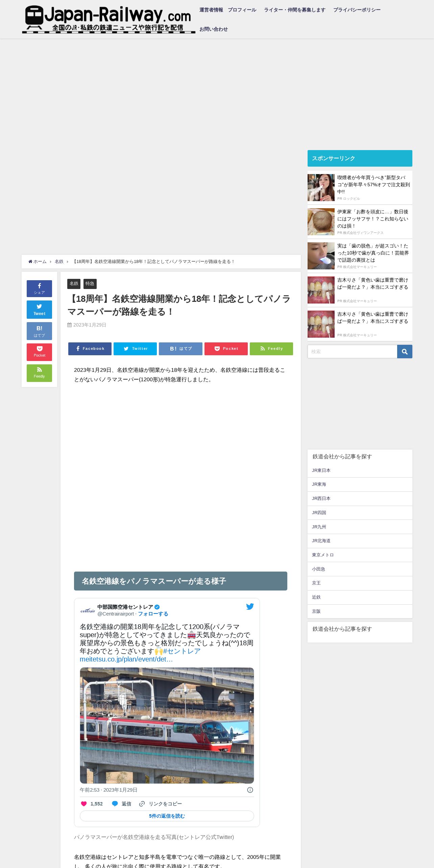Viewport: 434px width, 868px height.
Task: Open the first 吉木りさ ad thumbnail
Action: click(x=321, y=290)
